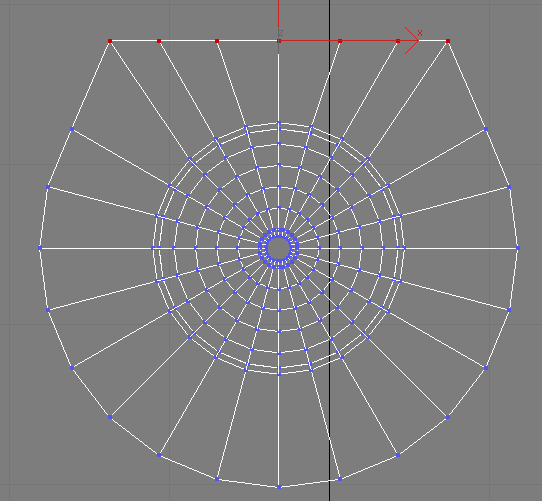Select the far-left blue vertex on the horizontal center line
This screenshot has width=542, height=501.
(40, 248)
